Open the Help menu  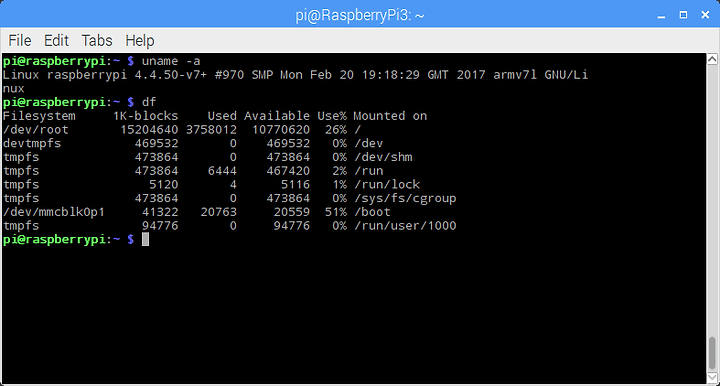(140, 40)
